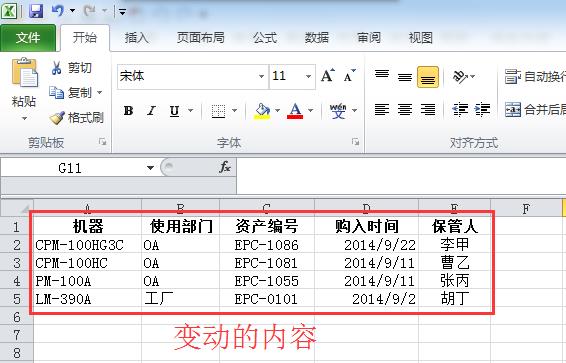This screenshot has width=566, height=363.
Task: Toggle Italic formatting
Action: (151, 111)
